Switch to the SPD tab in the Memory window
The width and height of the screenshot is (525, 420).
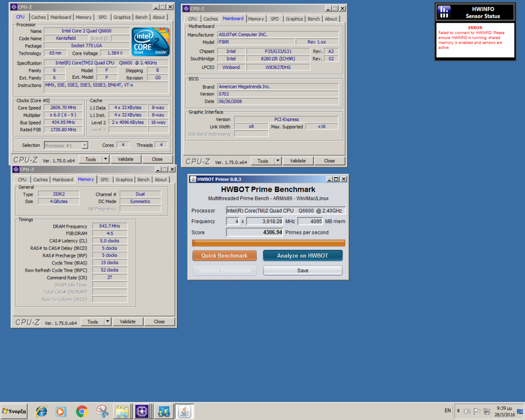pyautogui.click(x=105, y=180)
